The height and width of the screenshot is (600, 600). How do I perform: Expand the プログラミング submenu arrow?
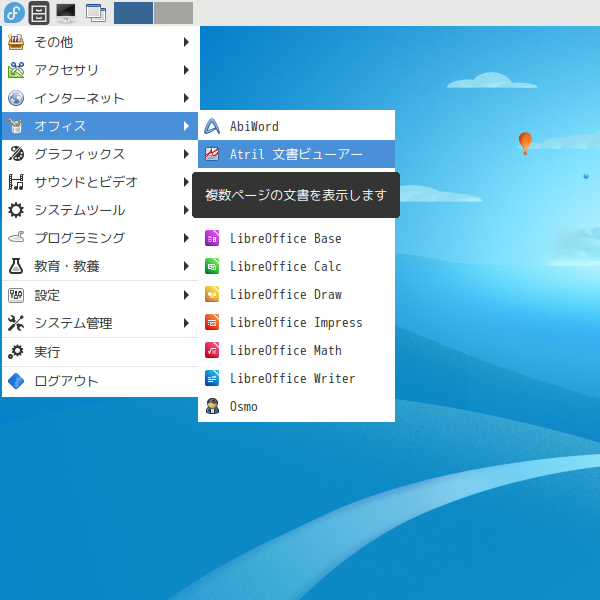pos(186,238)
